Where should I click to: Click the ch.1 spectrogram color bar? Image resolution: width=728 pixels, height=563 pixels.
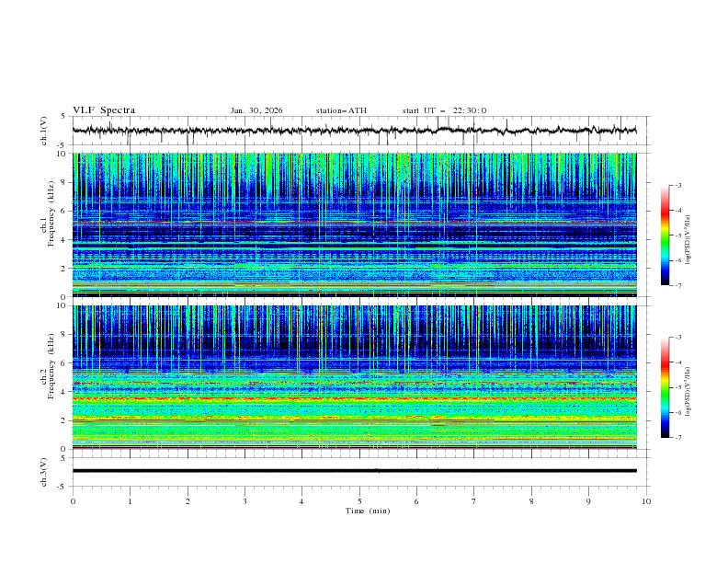pyautogui.click(x=665, y=236)
